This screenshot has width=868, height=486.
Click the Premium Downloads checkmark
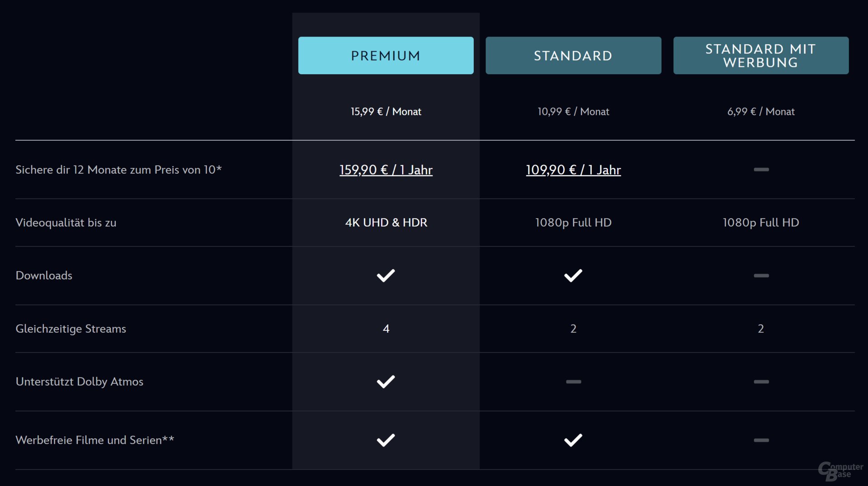point(386,275)
